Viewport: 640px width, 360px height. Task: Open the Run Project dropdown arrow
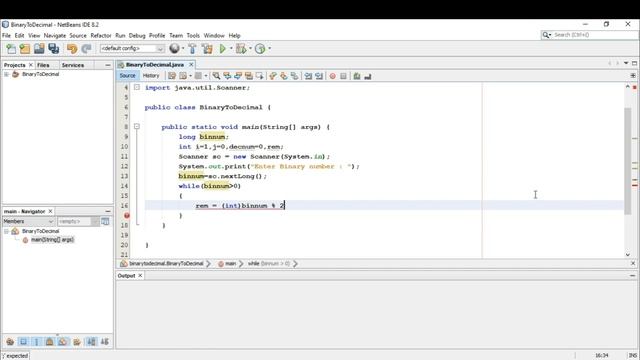click(231, 49)
